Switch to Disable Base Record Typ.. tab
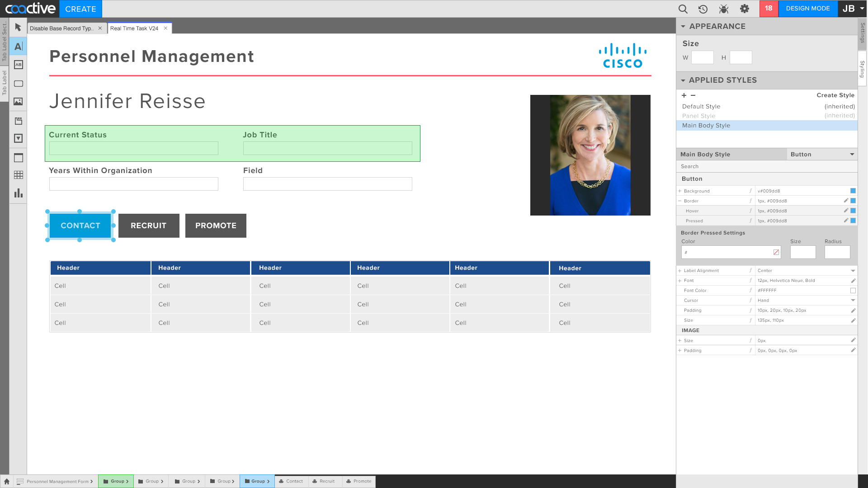Screen dimensions: 868x488 click(62, 28)
